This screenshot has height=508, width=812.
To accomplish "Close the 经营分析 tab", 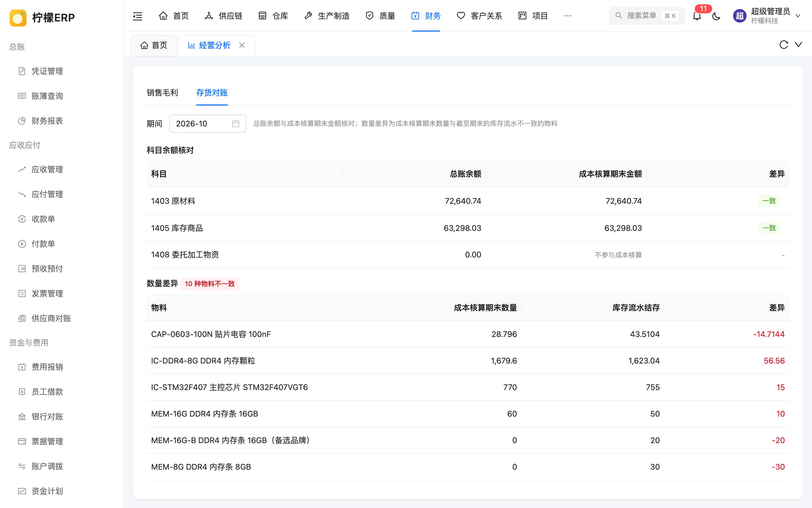I will click(242, 45).
